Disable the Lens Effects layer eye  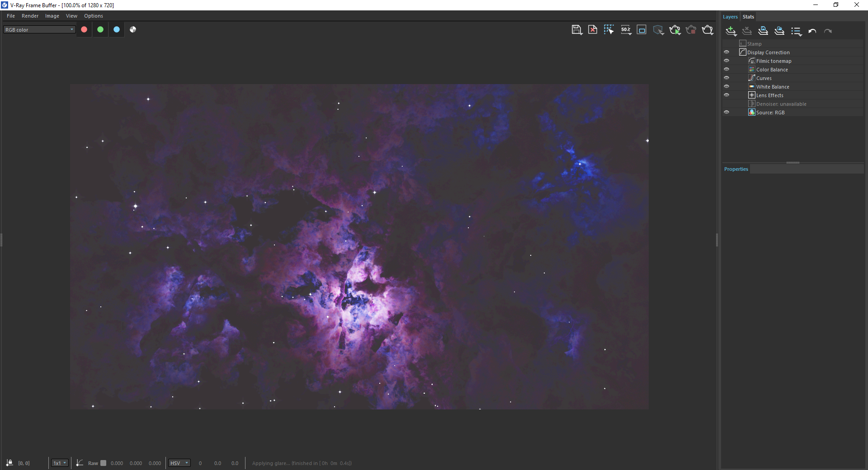pos(726,95)
